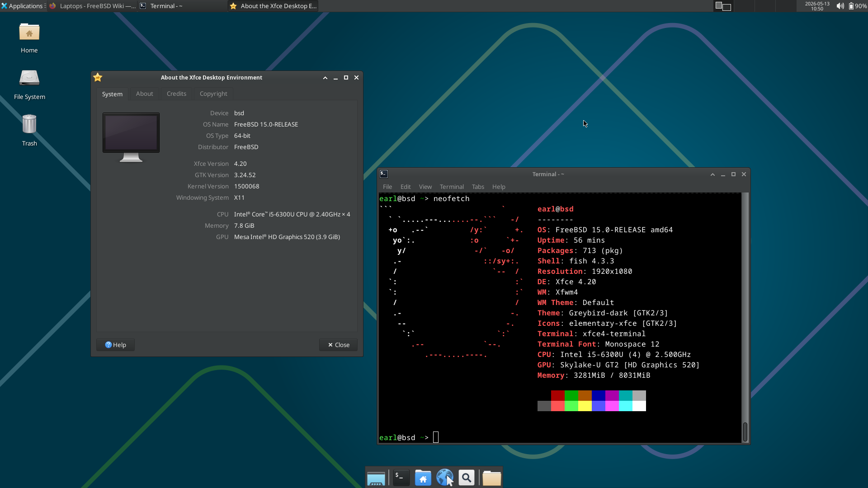Click the Terminal's vertical scrollbar handle
Viewport: 868px width, 488px height.
pos(745,432)
